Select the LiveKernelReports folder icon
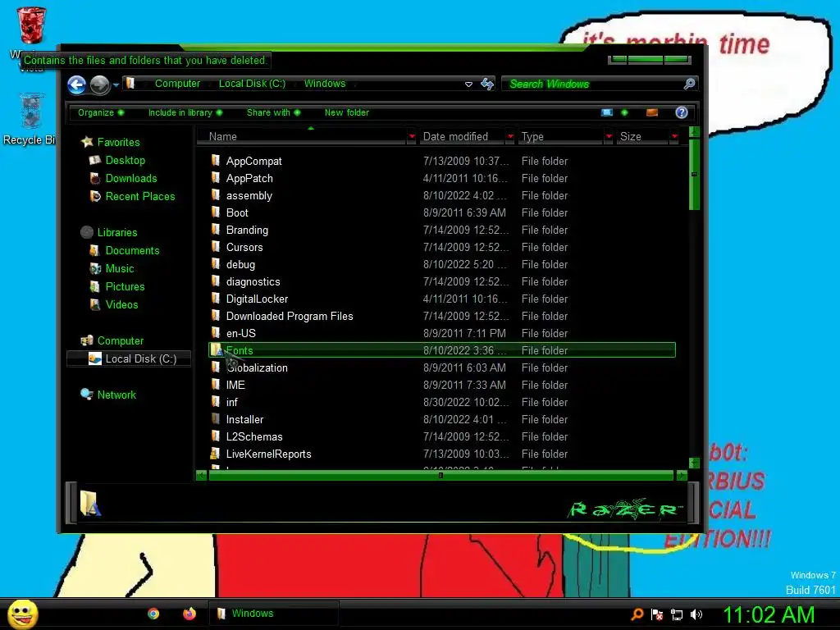840x630 pixels. tap(214, 454)
